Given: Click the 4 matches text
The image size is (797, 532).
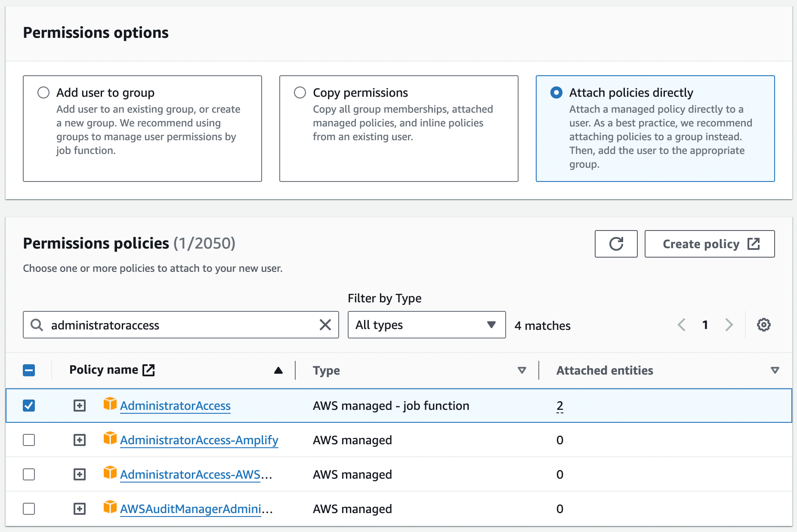Looking at the screenshot, I should coord(543,326).
